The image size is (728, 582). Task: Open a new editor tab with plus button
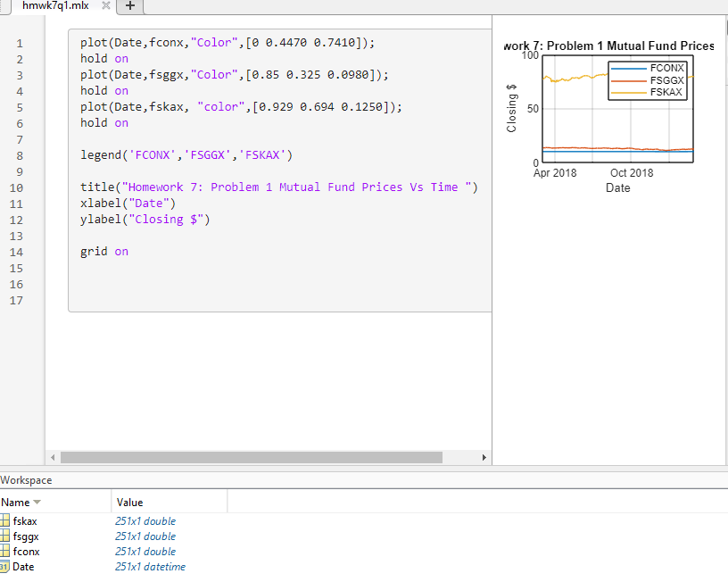(x=130, y=6)
